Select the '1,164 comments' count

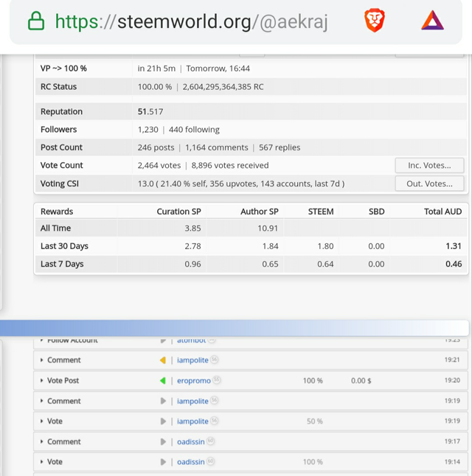pyautogui.click(x=217, y=147)
